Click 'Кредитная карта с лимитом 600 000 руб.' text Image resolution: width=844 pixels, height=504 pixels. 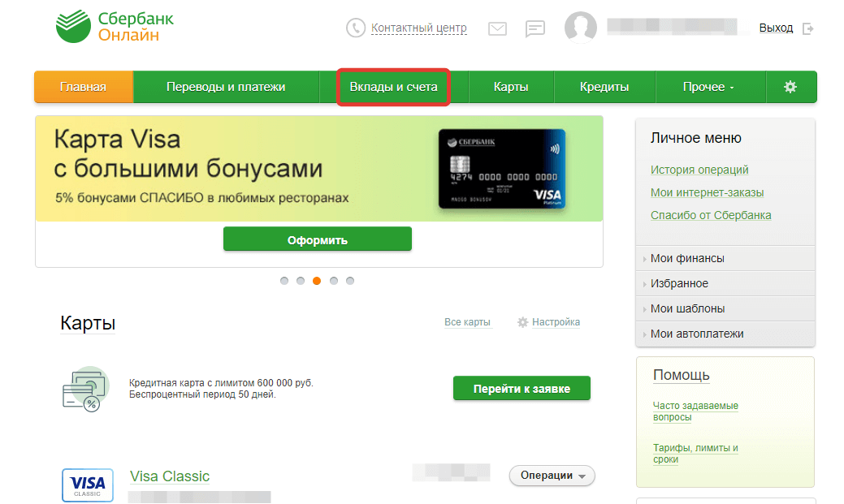point(221,383)
